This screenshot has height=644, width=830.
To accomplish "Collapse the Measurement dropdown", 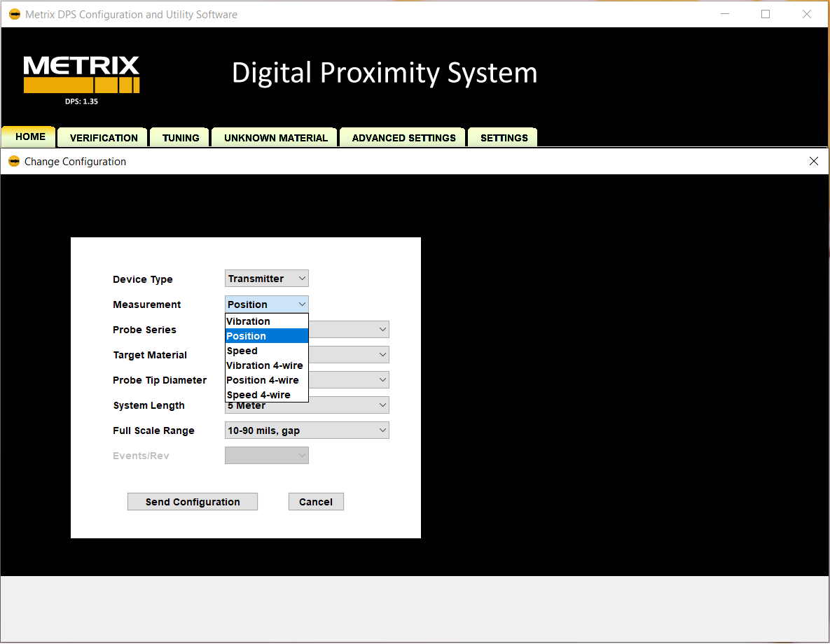I will (267, 304).
